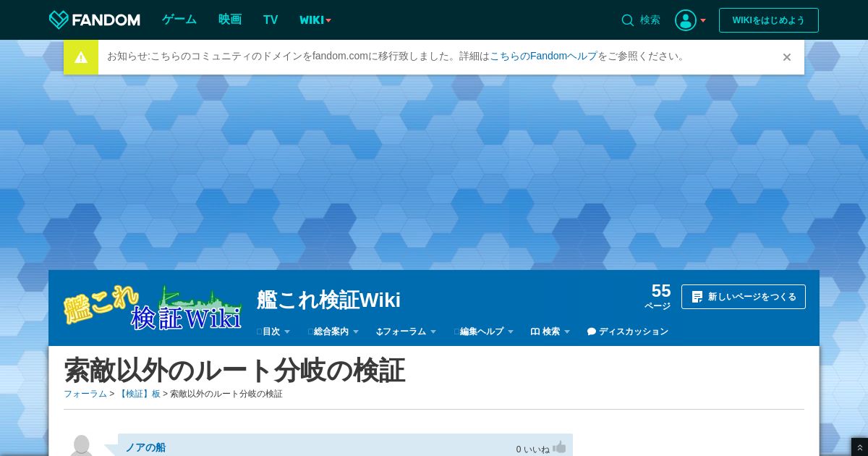Screen dimensions: 868x456
Task: Click the 新しいページをつくる button
Action: [744, 297]
